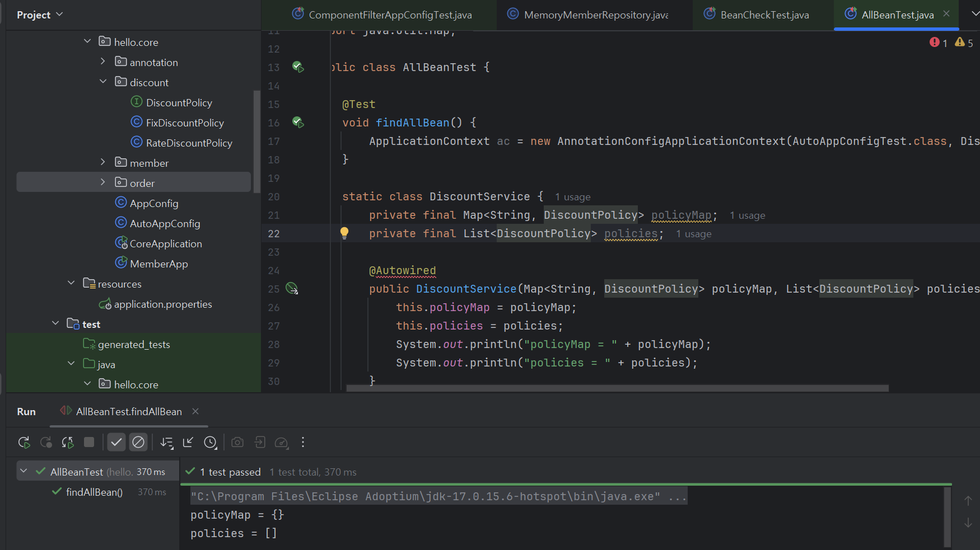
Task: Collapse the hello.core package under main
Action: pyautogui.click(x=87, y=41)
